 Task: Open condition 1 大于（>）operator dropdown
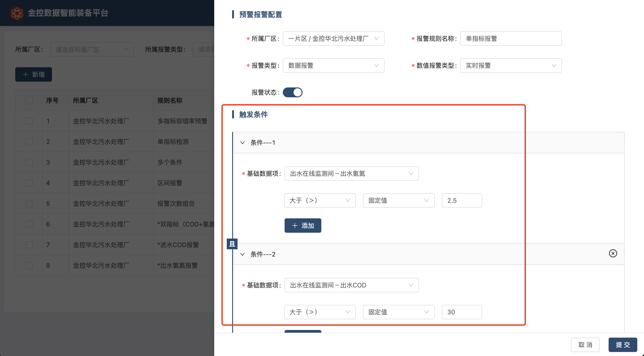click(320, 200)
